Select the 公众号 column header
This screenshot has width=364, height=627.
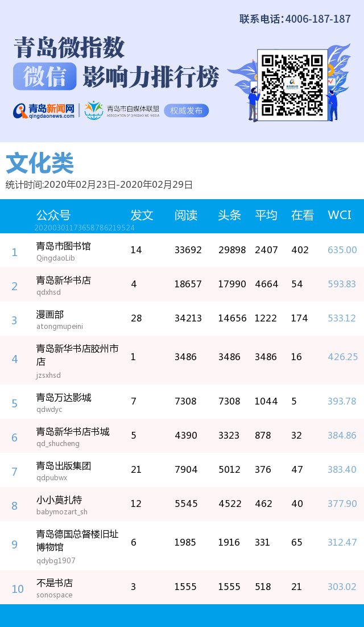point(53,215)
